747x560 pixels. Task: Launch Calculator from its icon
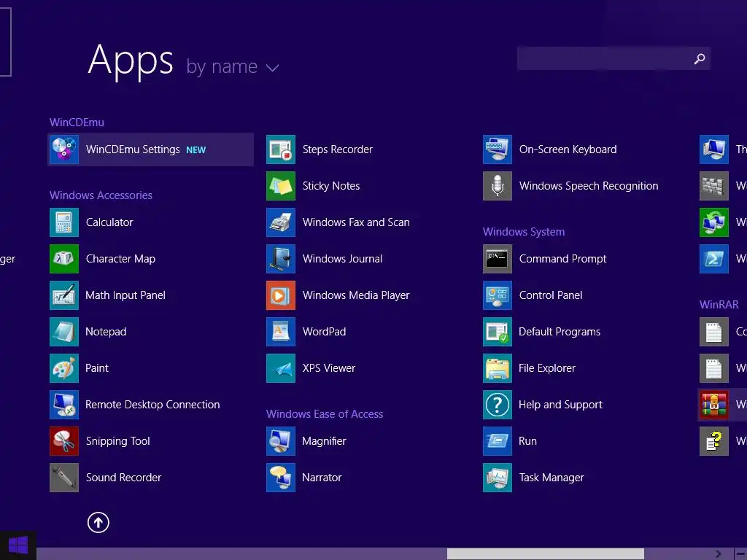click(x=64, y=222)
